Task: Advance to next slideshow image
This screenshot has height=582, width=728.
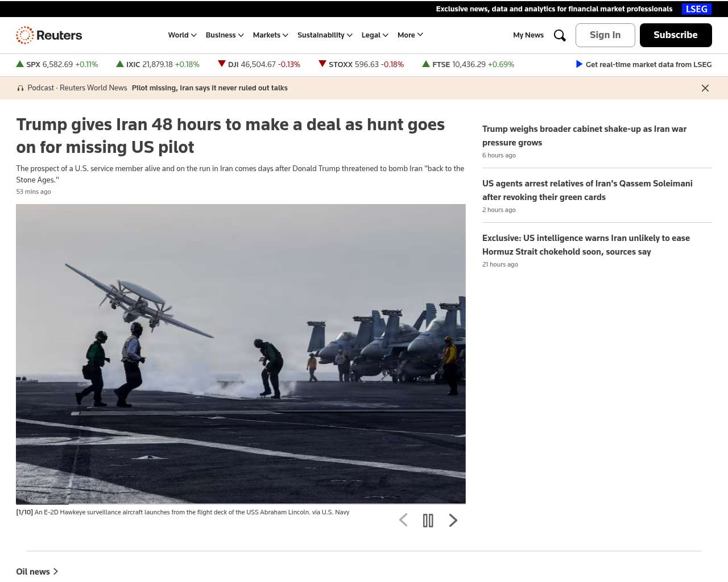Action: point(453,520)
